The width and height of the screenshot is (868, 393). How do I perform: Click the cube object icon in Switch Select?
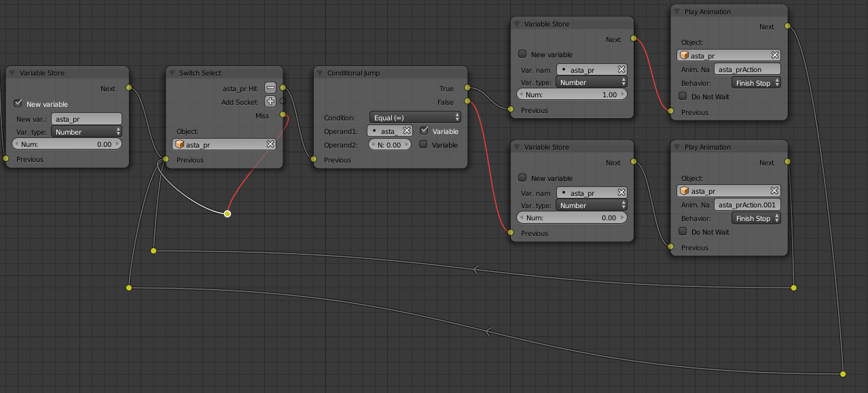[x=180, y=144]
